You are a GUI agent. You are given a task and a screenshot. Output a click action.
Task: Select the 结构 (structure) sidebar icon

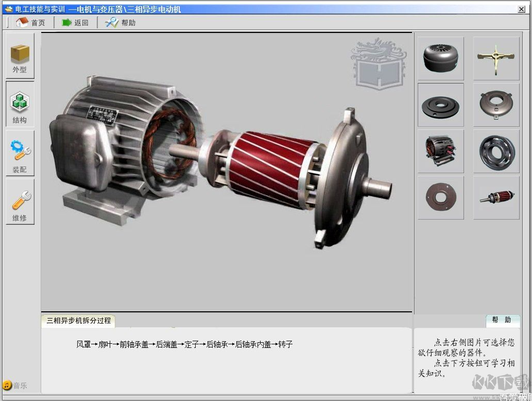20,105
